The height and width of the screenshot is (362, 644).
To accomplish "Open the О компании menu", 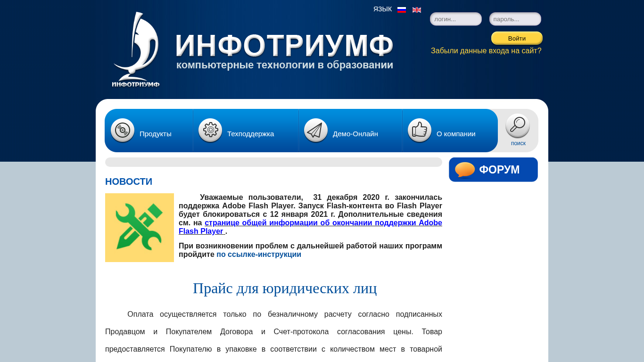I will 456,134.
